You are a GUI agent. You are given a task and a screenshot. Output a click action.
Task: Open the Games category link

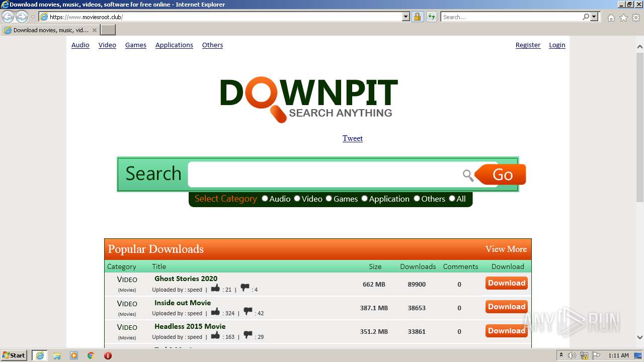[x=136, y=45]
